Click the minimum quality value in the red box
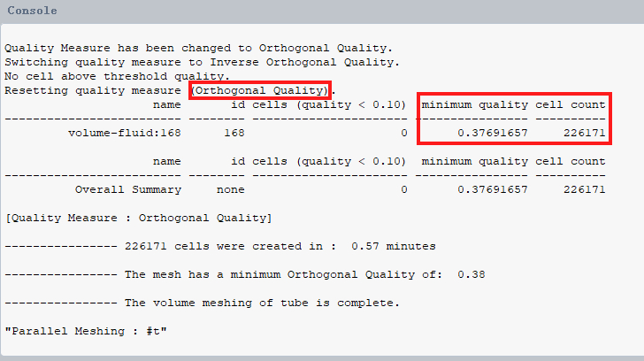Viewport: 644px width, 361px height. pos(493,133)
